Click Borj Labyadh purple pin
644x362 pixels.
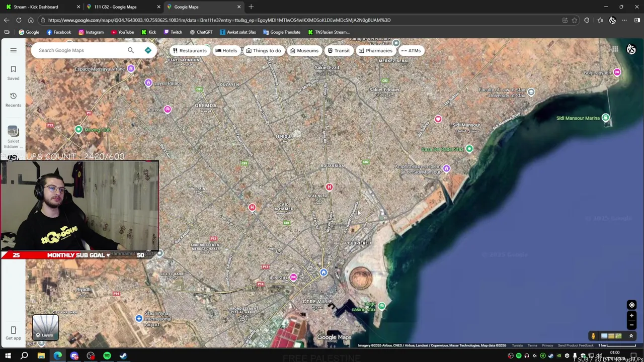pyautogui.click(x=617, y=73)
